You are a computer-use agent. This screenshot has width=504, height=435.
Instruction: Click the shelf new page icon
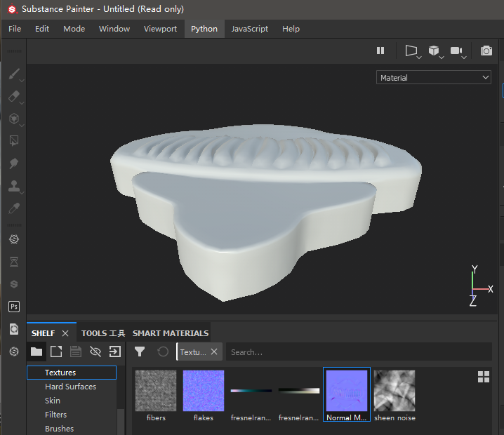point(56,352)
